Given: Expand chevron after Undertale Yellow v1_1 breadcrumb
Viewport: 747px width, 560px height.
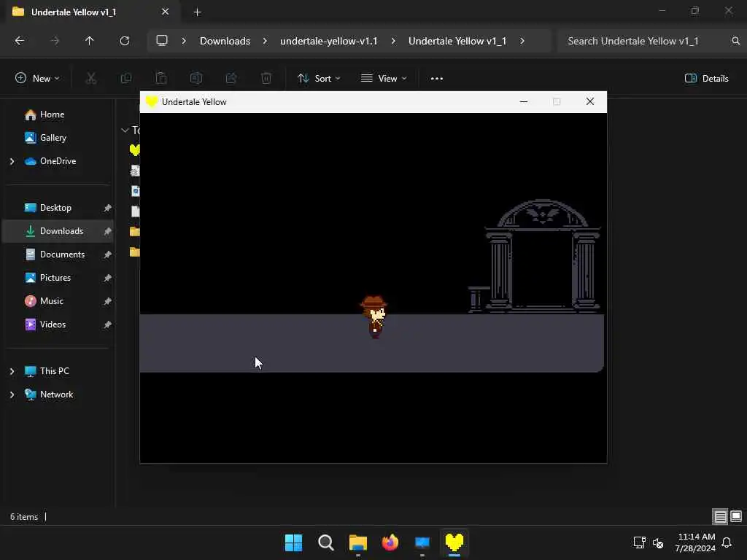Looking at the screenshot, I should click(522, 41).
